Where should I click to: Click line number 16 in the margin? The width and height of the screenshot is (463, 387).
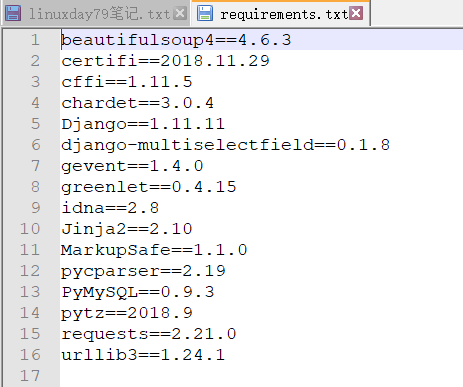30,355
